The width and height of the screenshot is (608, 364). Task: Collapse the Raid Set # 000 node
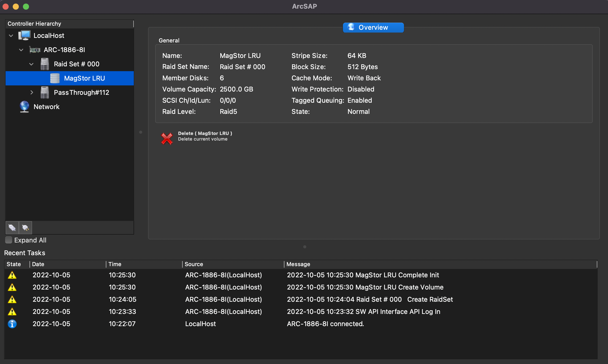[31, 64]
